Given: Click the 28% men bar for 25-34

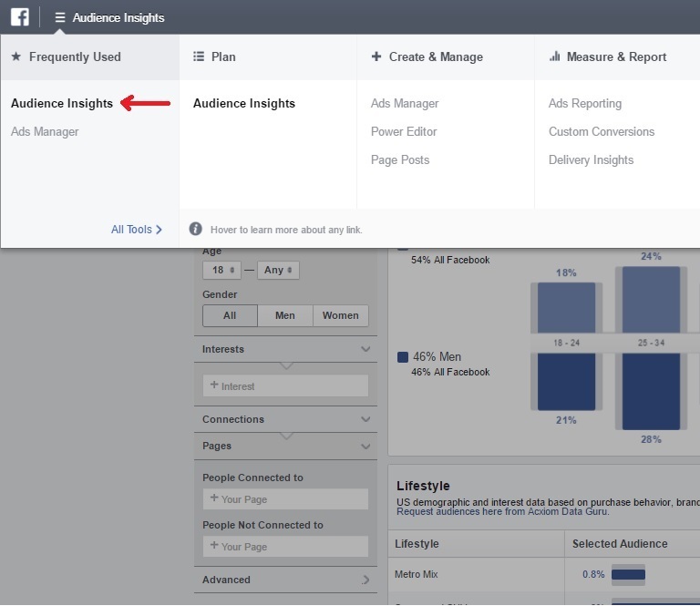Looking at the screenshot, I should coord(651,391).
